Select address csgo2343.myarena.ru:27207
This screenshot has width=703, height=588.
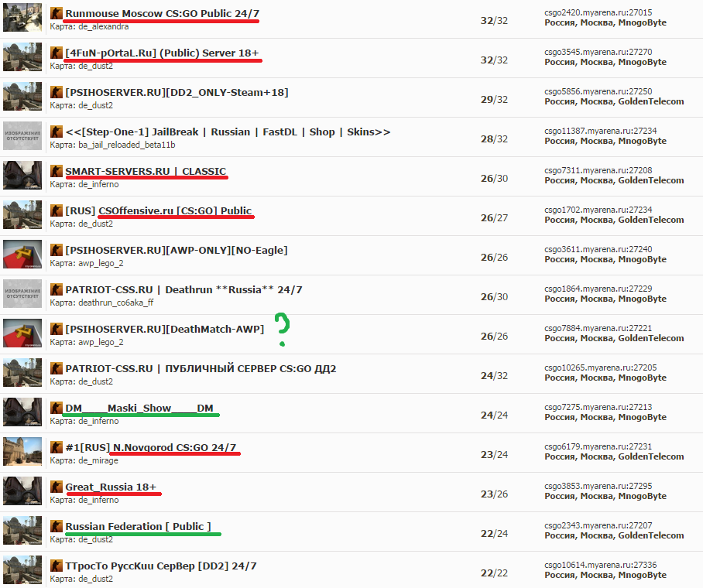point(598,525)
